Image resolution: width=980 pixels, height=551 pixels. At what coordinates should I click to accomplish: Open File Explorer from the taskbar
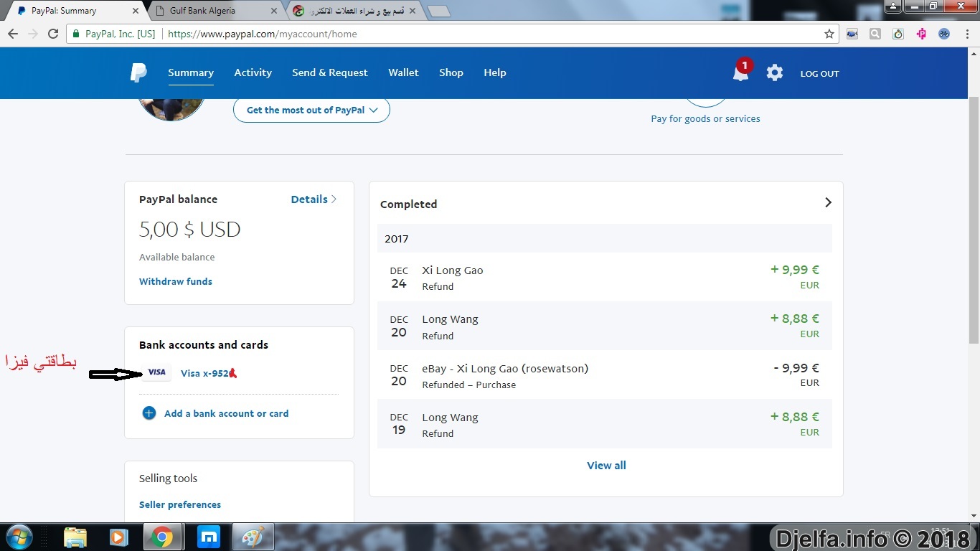point(75,537)
